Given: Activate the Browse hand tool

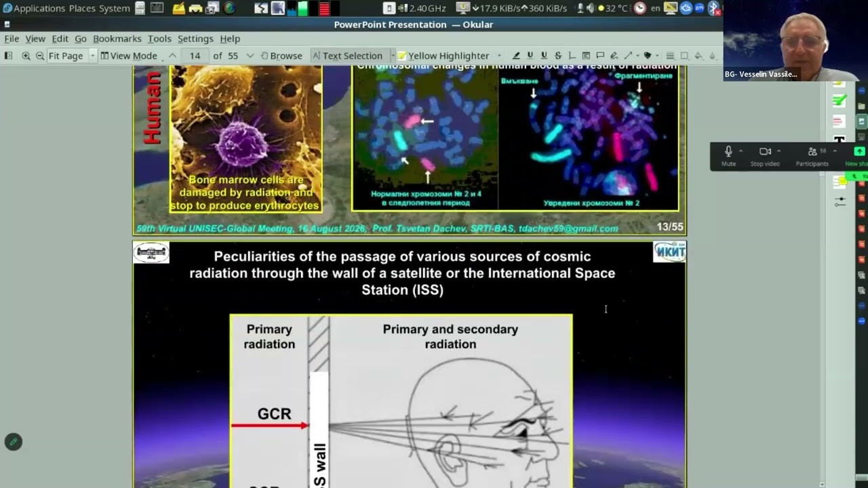Looking at the screenshot, I should (281, 56).
